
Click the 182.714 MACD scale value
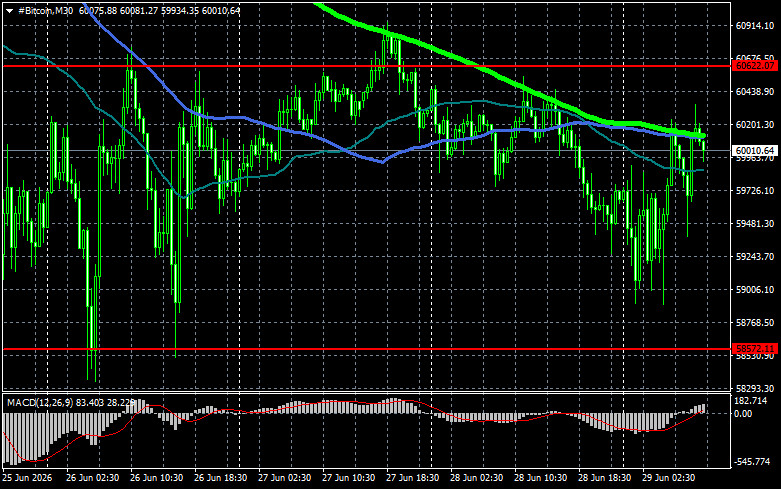click(x=751, y=401)
